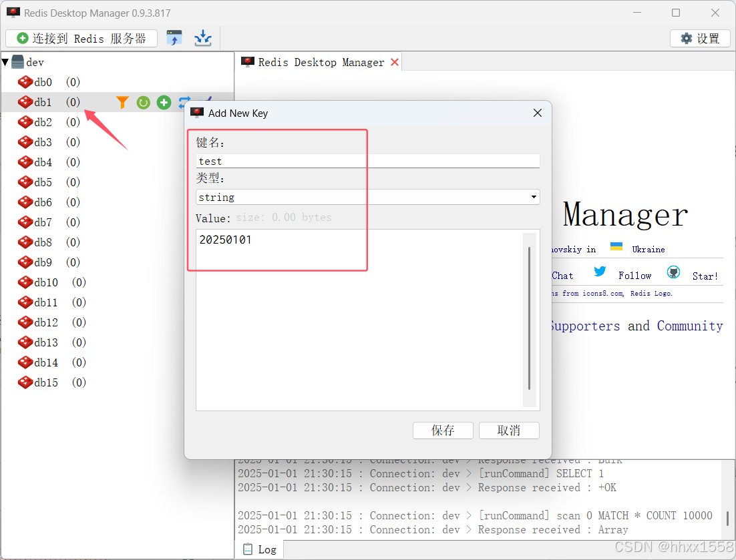The image size is (736, 560).
Task: Open the Follow link
Action: [634, 276]
